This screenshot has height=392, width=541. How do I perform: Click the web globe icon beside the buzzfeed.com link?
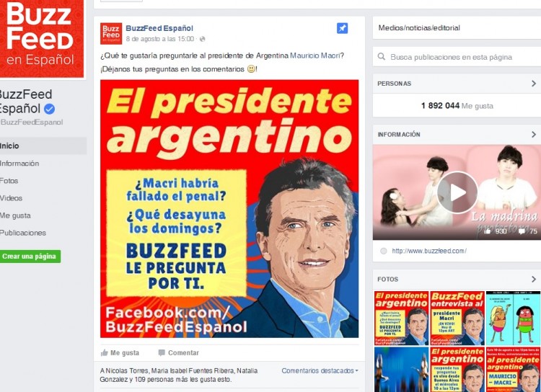[383, 251]
